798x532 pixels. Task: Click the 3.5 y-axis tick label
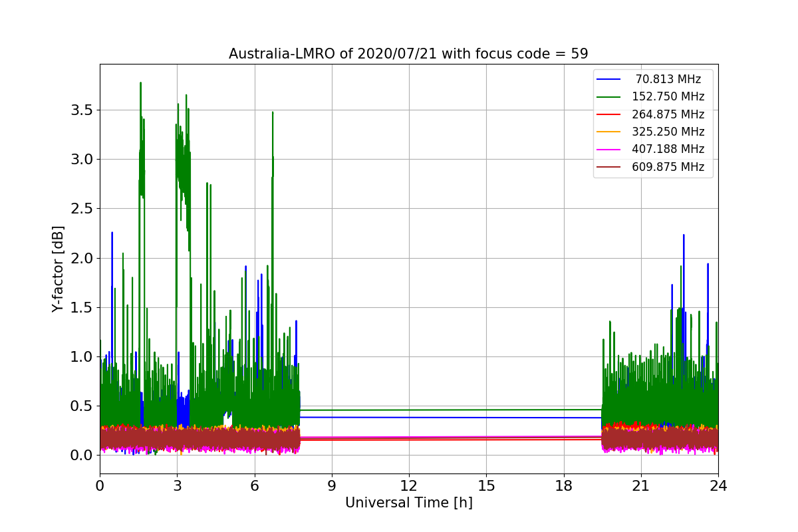(x=82, y=110)
